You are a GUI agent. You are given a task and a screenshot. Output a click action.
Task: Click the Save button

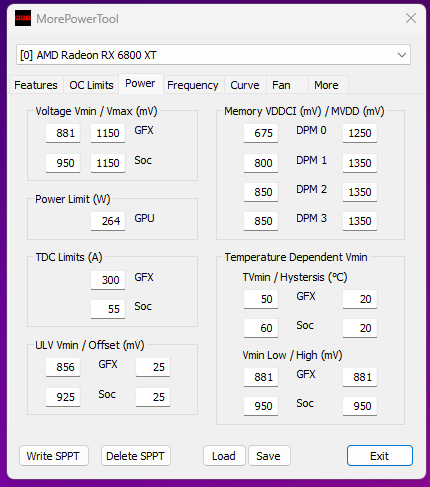point(269,456)
